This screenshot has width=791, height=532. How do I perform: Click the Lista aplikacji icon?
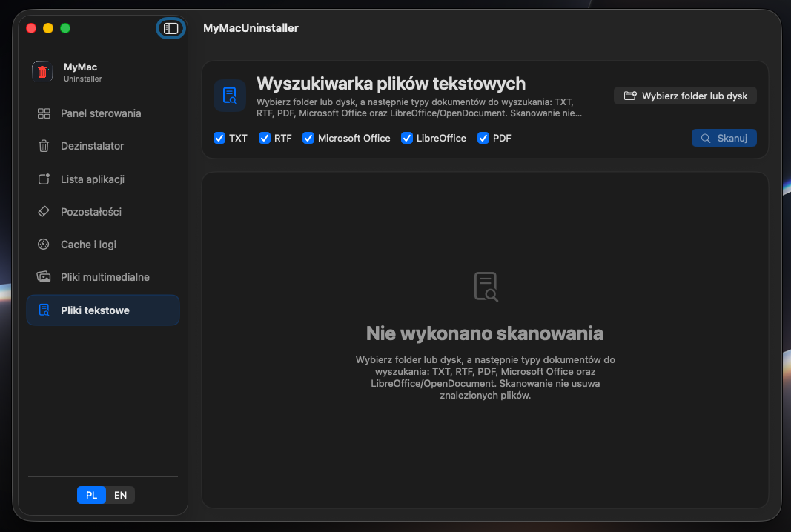click(x=44, y=179)
